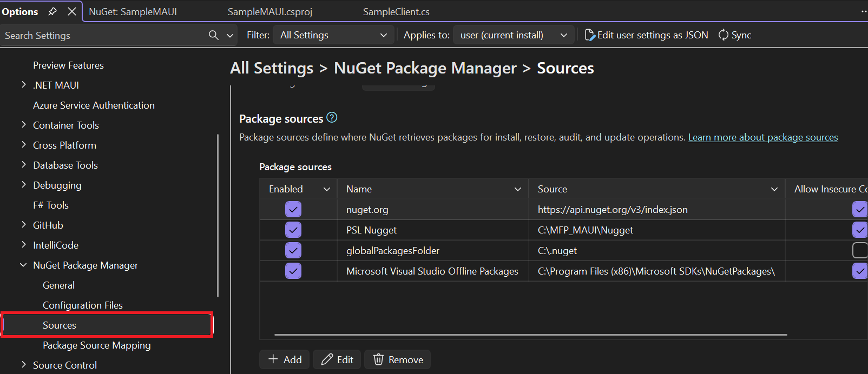This screenshot has height=374, width=868.
Task: Select the PSL Nugget name cell
Action: (433, 230)
